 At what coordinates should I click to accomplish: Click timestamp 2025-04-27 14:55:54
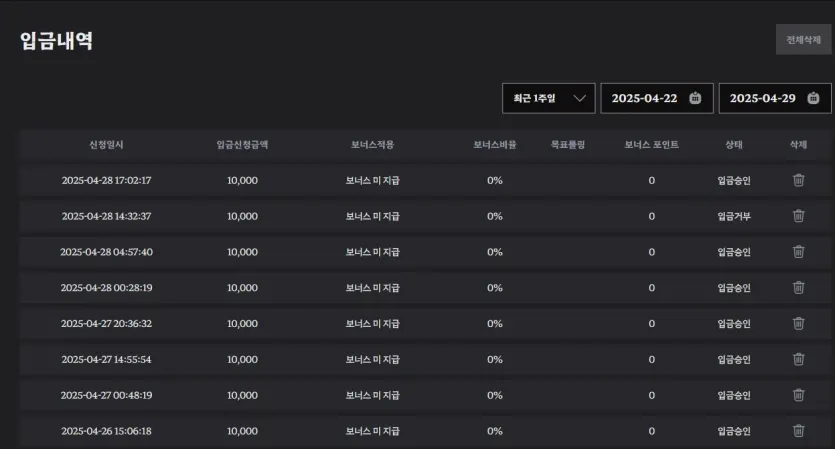[107, 360]
